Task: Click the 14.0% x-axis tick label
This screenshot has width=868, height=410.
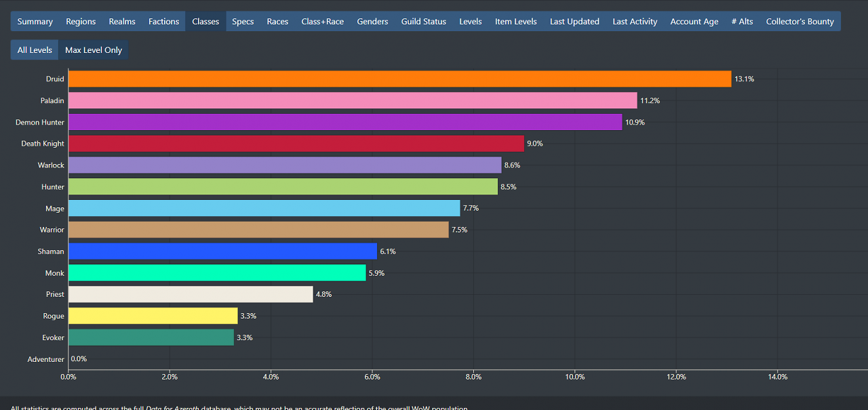Action: pos(777,377)
